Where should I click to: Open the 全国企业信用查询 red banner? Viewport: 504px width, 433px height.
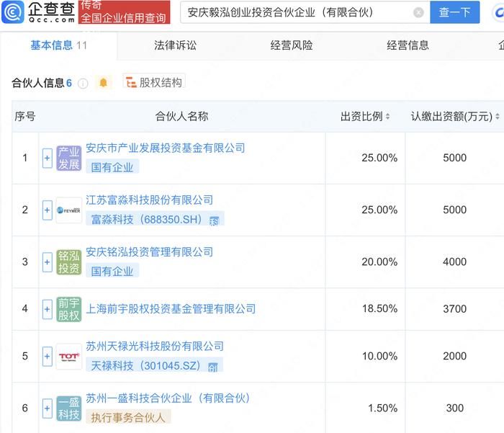[124, 12]
